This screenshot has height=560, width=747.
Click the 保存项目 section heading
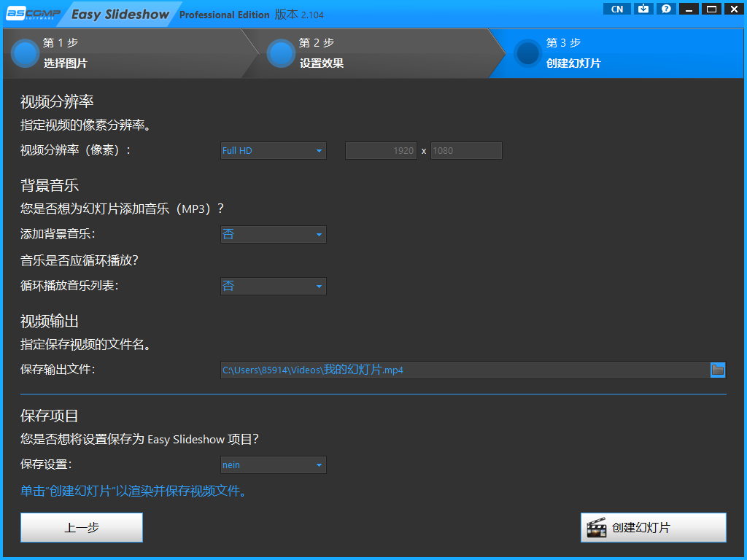point(50,416)
